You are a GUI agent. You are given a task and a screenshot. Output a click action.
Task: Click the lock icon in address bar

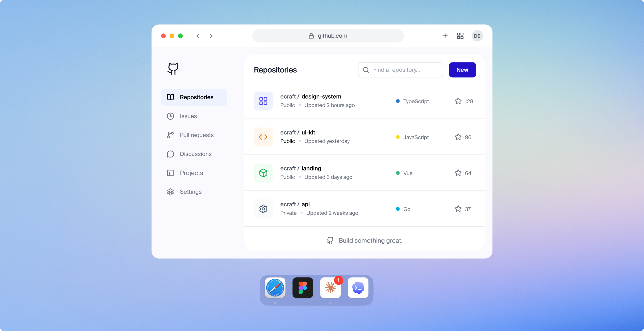point(311,36)
